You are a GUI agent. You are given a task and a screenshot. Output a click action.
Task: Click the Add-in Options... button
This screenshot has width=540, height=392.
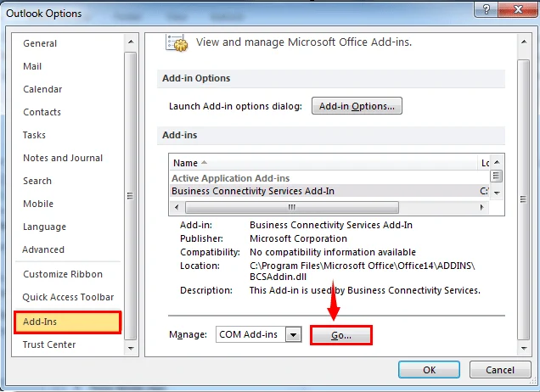coord(357,106)
